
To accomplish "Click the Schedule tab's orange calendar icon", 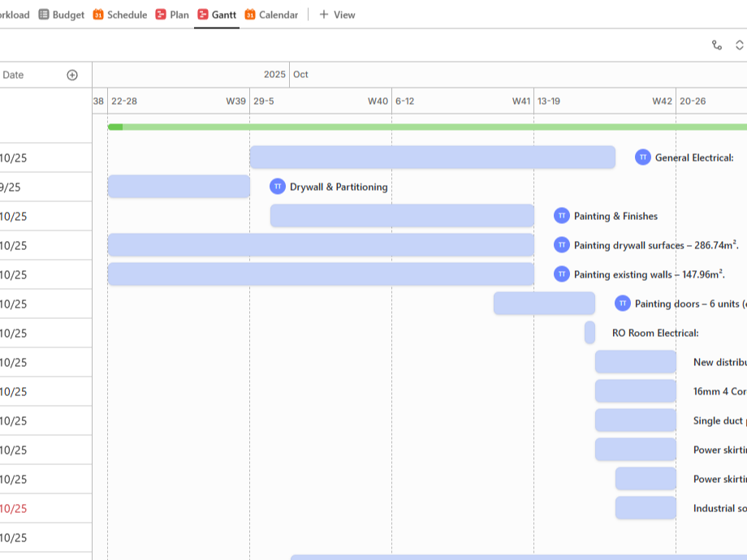I will tap(97, 14).
